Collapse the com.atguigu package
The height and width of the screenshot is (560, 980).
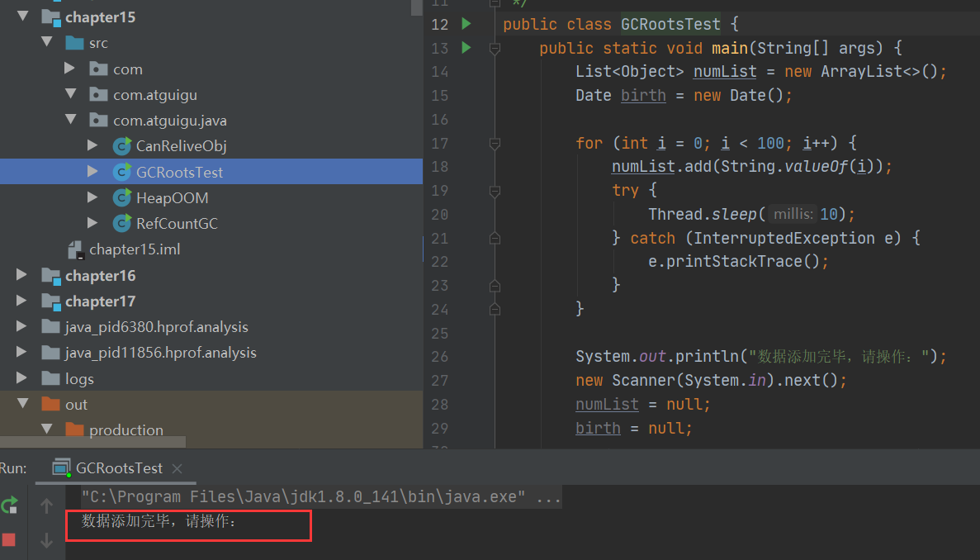coord(71,94)
